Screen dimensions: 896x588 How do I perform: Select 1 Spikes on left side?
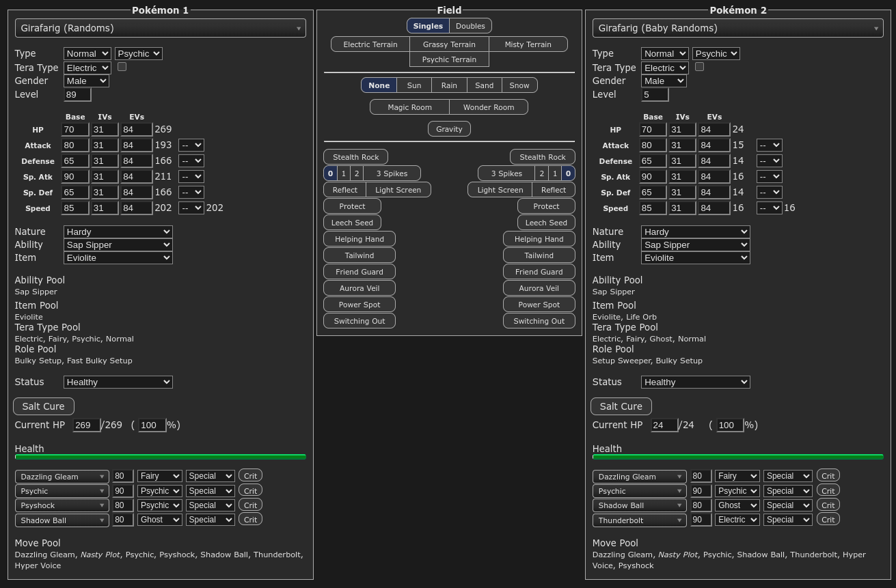coord(344,173)
